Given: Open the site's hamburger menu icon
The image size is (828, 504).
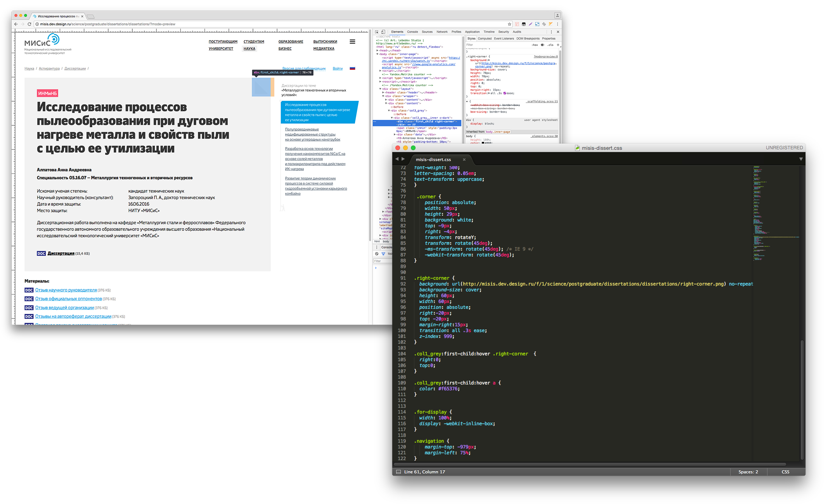Looking at the screenshot, I should point(352,42).
